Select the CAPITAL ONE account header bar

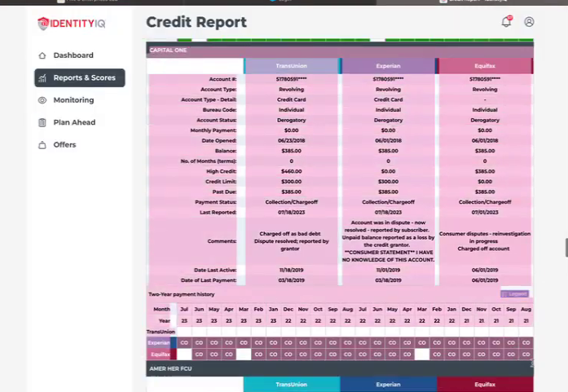point(339,50)
